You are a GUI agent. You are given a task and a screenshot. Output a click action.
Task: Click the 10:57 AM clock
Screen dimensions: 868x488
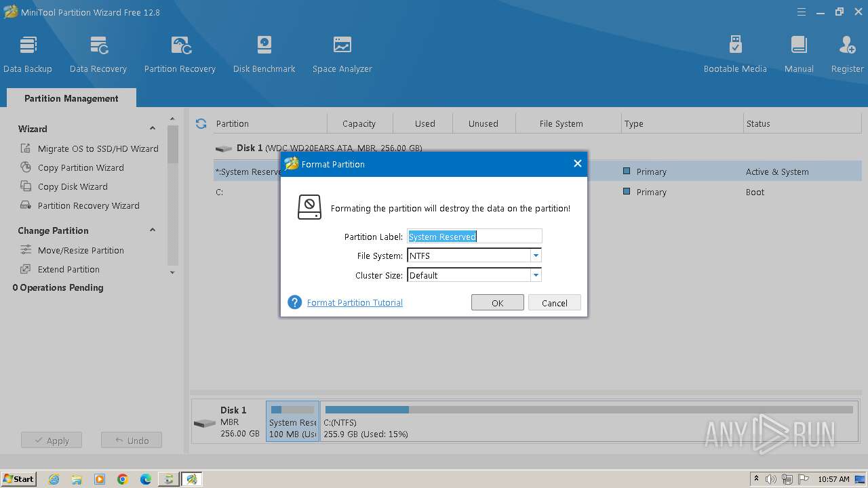[x=833, y=479]
